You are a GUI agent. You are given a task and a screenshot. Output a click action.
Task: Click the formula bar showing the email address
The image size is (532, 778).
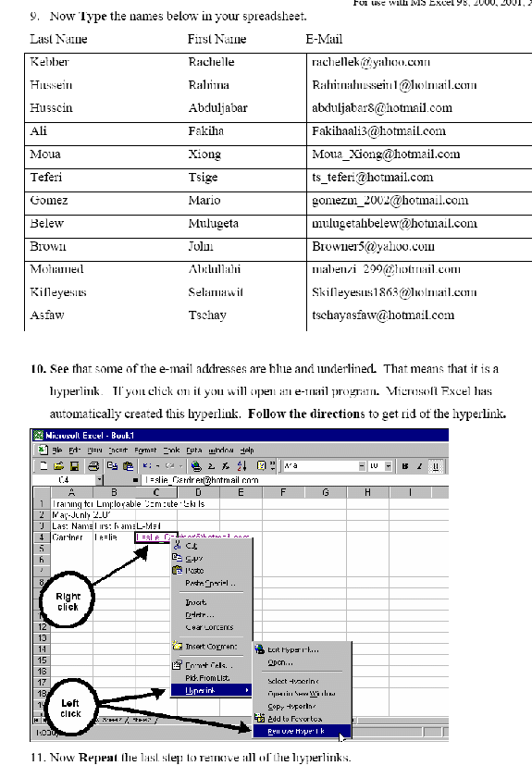296,480
